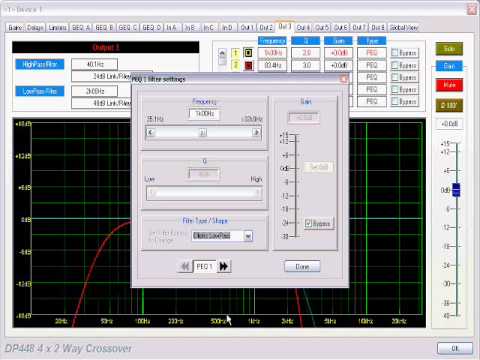480x360 pixels.
Task: Click the 2k00Hz low-pass frequency field
Action: click(x=95, y=91)
